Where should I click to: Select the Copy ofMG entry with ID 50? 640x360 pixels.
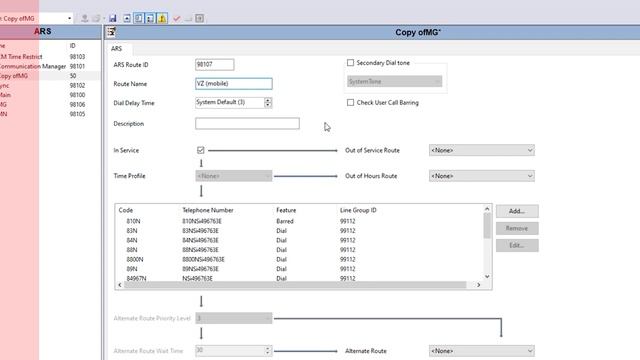49,76
